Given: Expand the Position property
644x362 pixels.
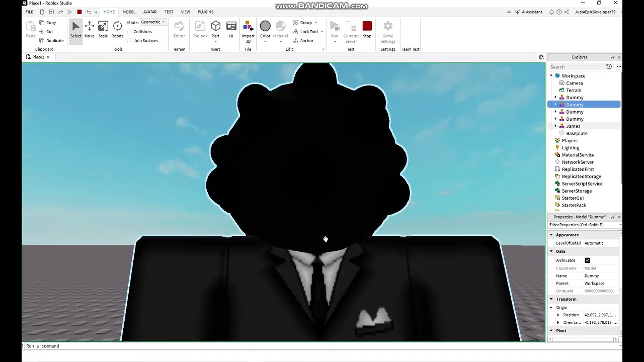Looking at the screenshot, I should pyautogui.click(x=558, y=315).
